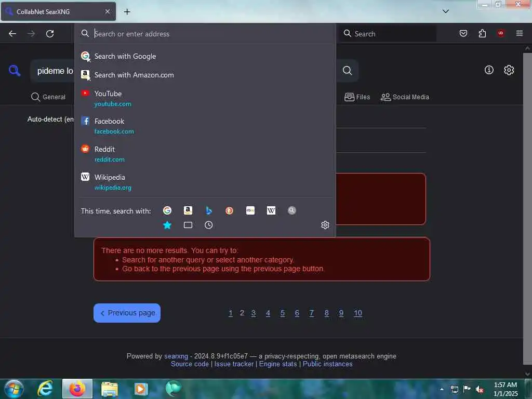Open Windows Explorer from taskbar
The width and height of the screenshot is (532, 399).
[109, 389]
